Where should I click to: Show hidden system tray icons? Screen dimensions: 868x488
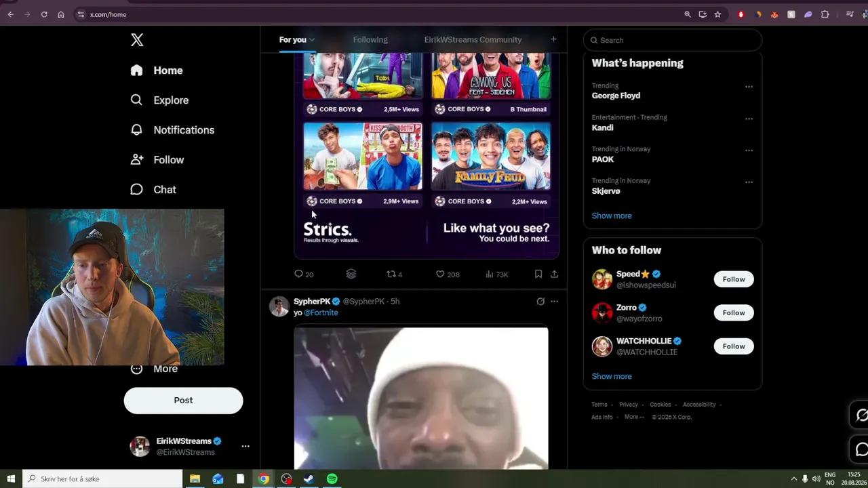[x=794, y=479]
